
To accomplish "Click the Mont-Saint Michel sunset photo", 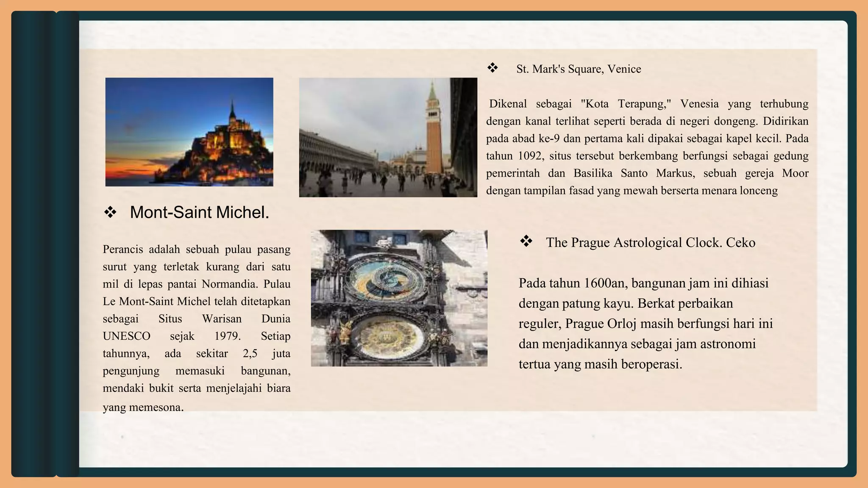I will [x=189, y=132].
